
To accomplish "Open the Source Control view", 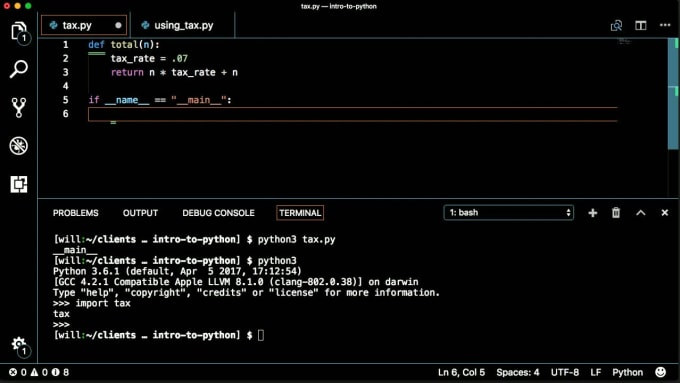I will pyautogui.click(x=19, y=107).
